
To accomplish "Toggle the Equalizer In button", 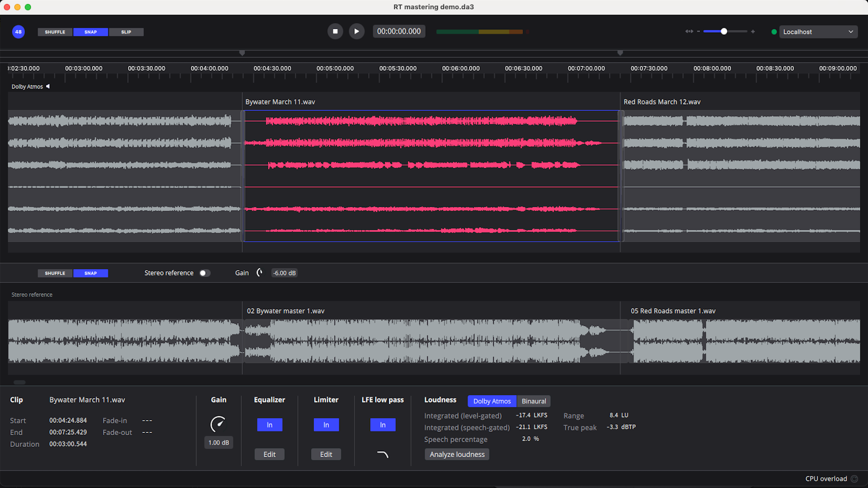I will (269, 425).
